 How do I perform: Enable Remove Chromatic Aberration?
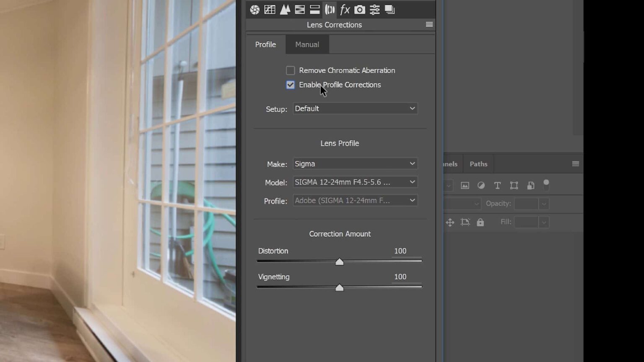click(290, 70)
